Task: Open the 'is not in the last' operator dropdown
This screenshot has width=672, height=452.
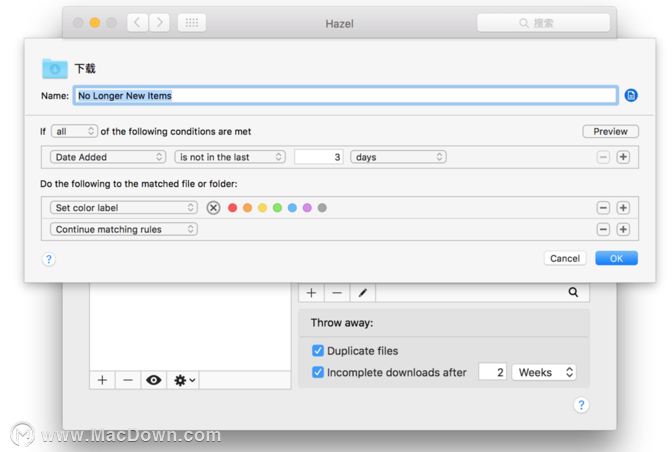Action: (230, 157)
